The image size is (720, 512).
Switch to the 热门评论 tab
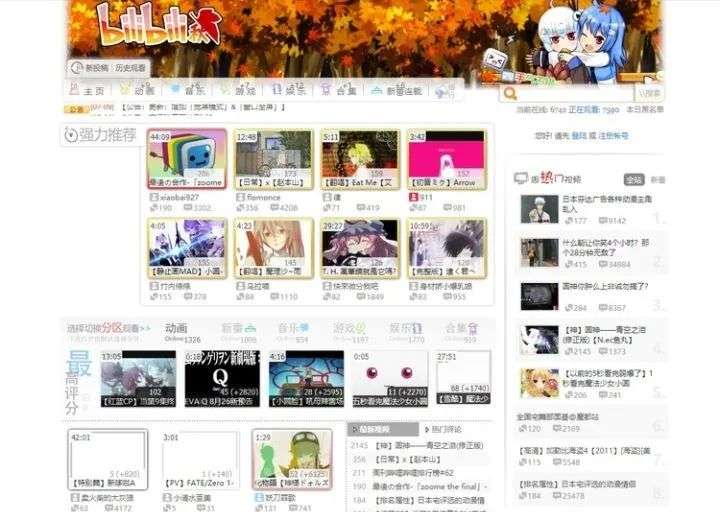tap(443, 429)
